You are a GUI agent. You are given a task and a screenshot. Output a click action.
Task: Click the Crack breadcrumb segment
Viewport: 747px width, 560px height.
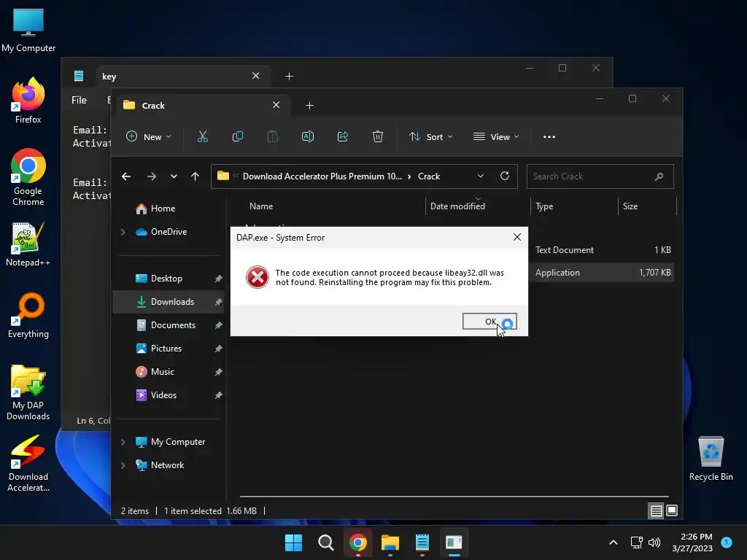point(429,176)
